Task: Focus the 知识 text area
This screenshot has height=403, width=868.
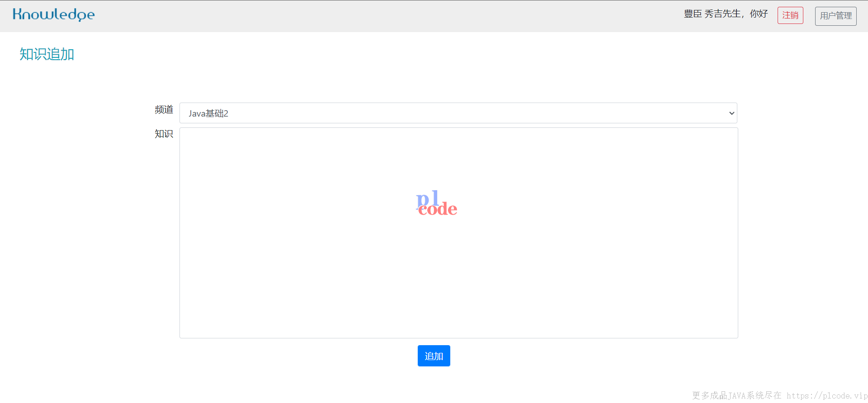Action: [459, 233]
